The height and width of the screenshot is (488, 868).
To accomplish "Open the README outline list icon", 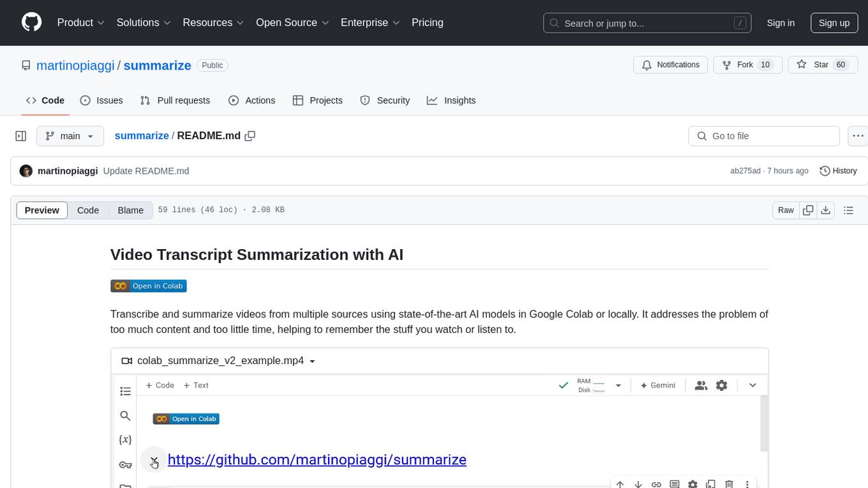I will [x=848, y=210].
